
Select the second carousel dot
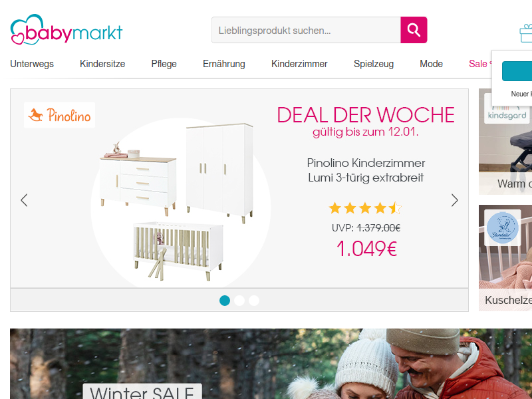[239, 301]
